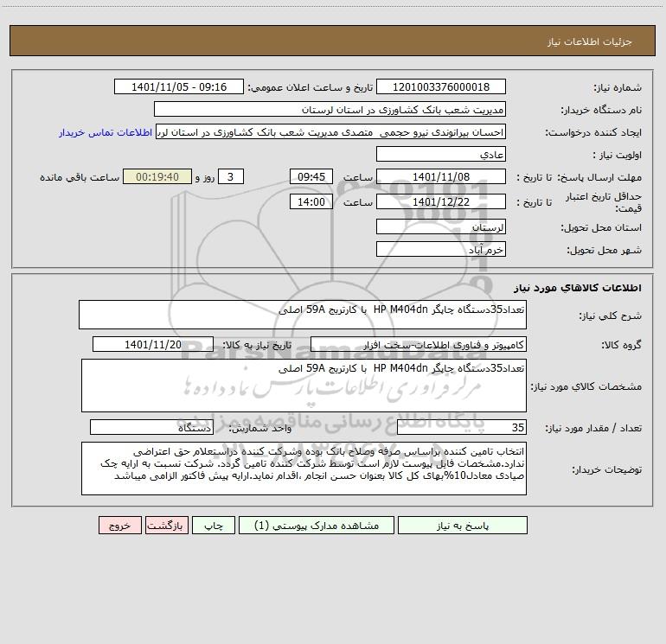Click priority field showing عادی

(441, 155)
